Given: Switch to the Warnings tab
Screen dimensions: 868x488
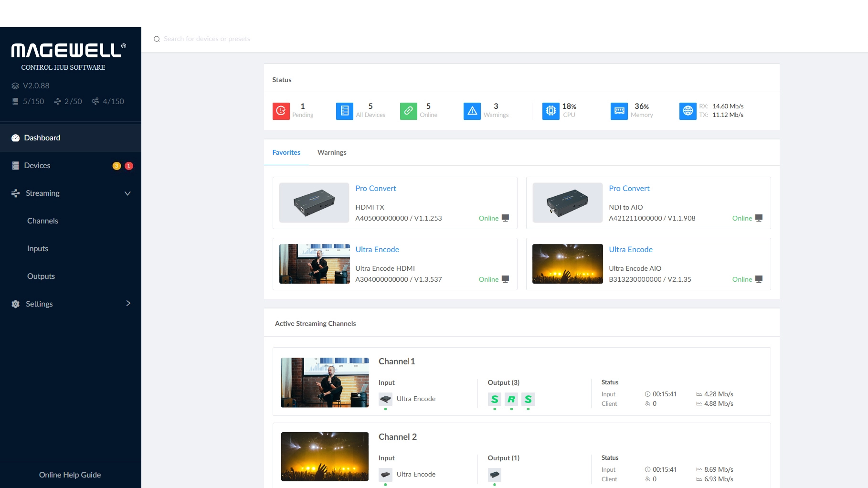Looking at the screenshot, I should (332, 152).
